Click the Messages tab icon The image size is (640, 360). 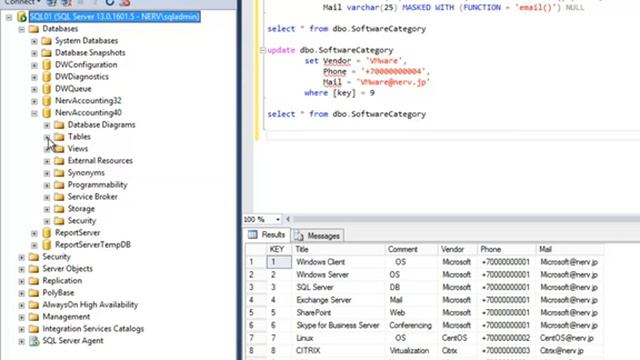click(x=299, y=236)
